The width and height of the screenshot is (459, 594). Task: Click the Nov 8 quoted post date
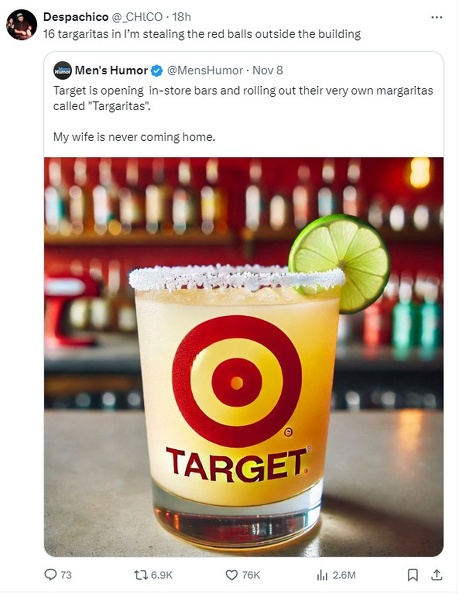tap(268, 70)
